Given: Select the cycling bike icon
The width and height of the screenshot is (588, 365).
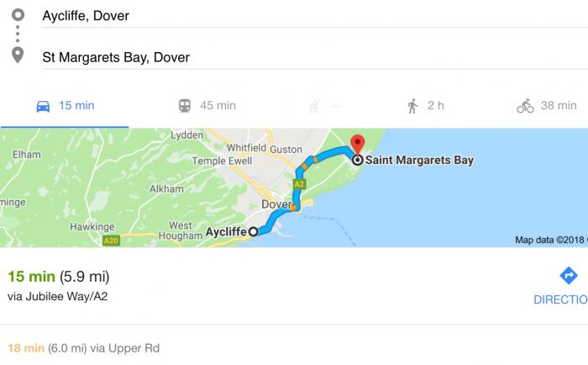Looking at the screenshot, I should [525, 106].
